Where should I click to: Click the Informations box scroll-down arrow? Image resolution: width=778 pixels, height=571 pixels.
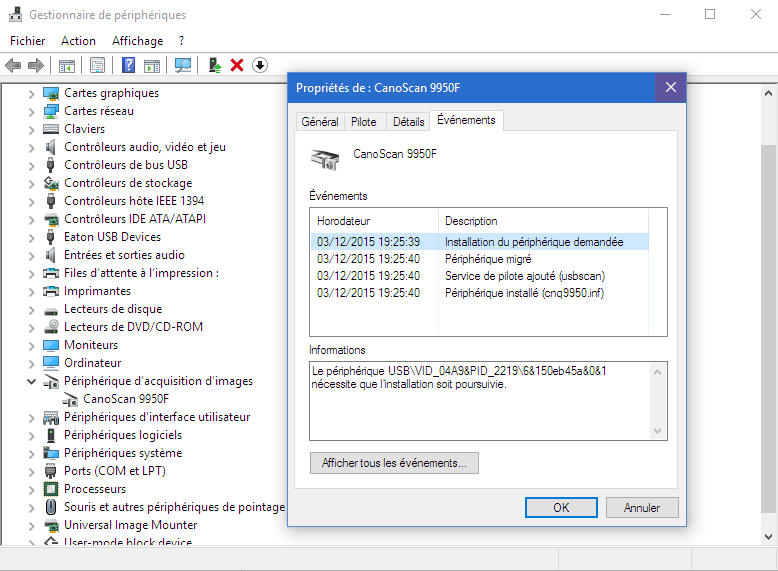pos(657,431)
